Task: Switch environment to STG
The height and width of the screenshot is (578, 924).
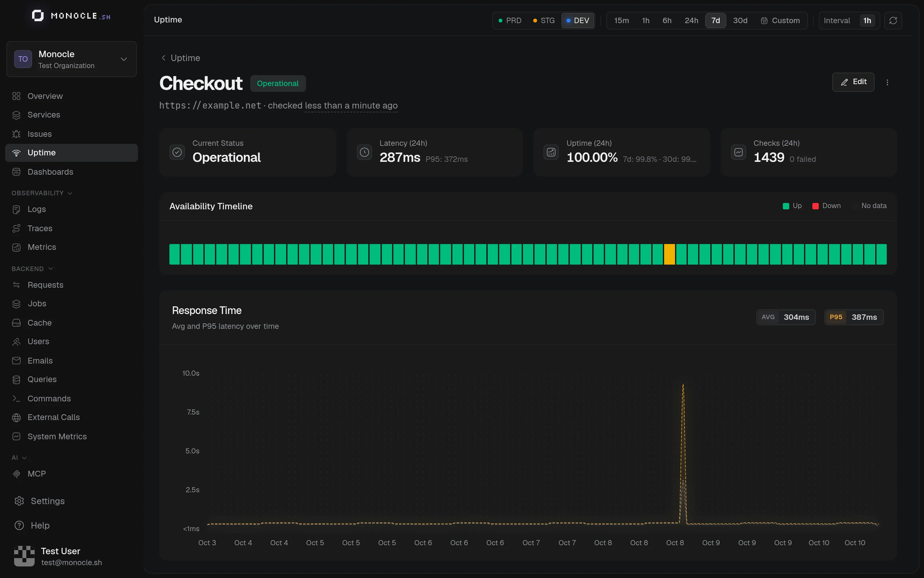Action: point(544,21)
